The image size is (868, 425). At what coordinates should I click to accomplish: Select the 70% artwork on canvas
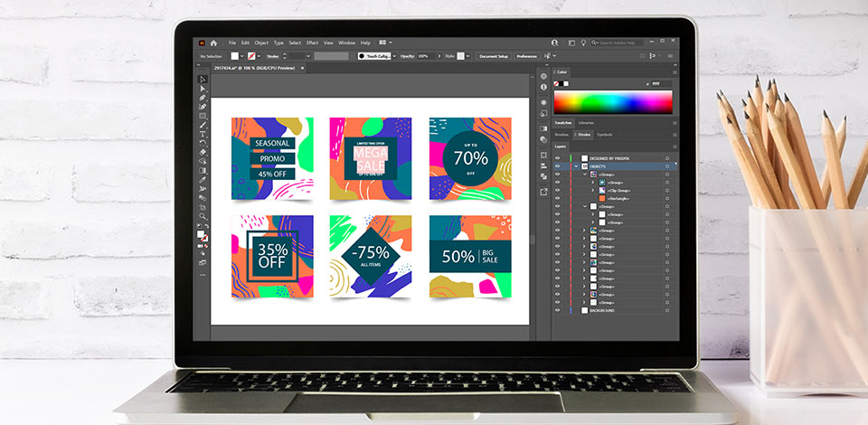click(470, 158)
